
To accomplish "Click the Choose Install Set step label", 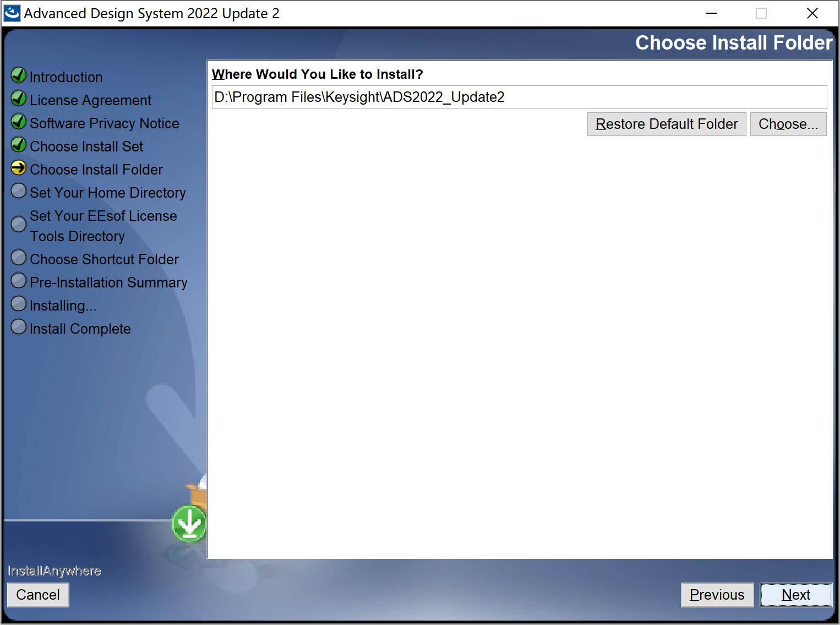I will point(86,146).
